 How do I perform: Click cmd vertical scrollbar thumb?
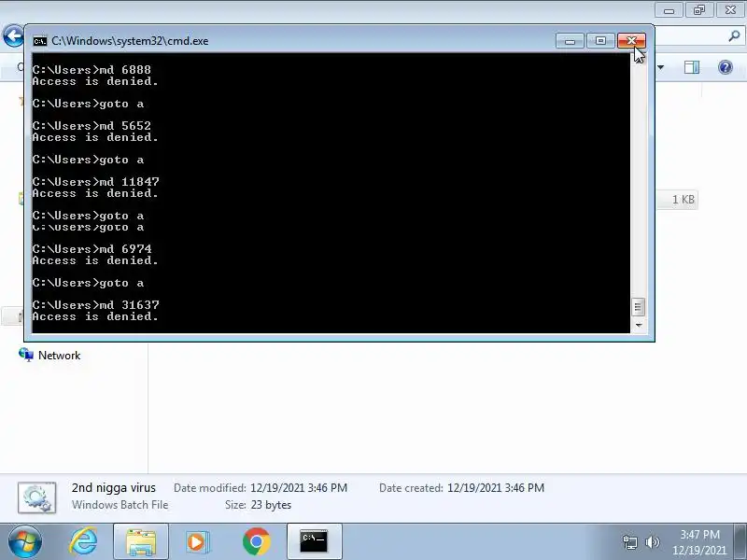click(x=639, y=307)
